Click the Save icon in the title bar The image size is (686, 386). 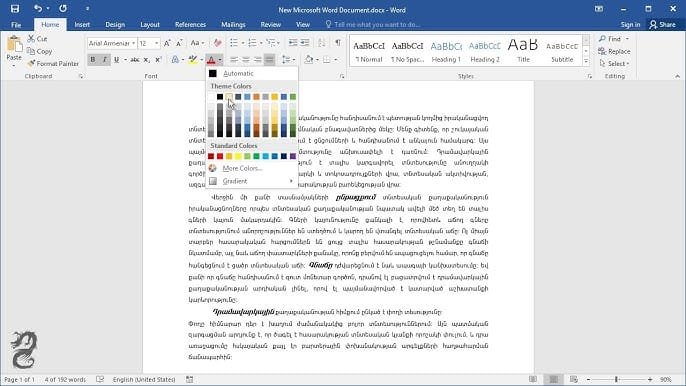[x=15, y=9]
